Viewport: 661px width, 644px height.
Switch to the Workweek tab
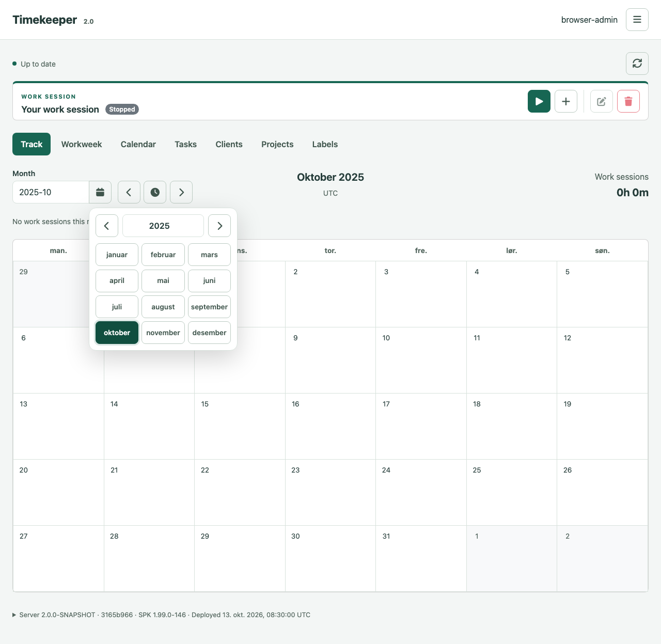[82, 144]
